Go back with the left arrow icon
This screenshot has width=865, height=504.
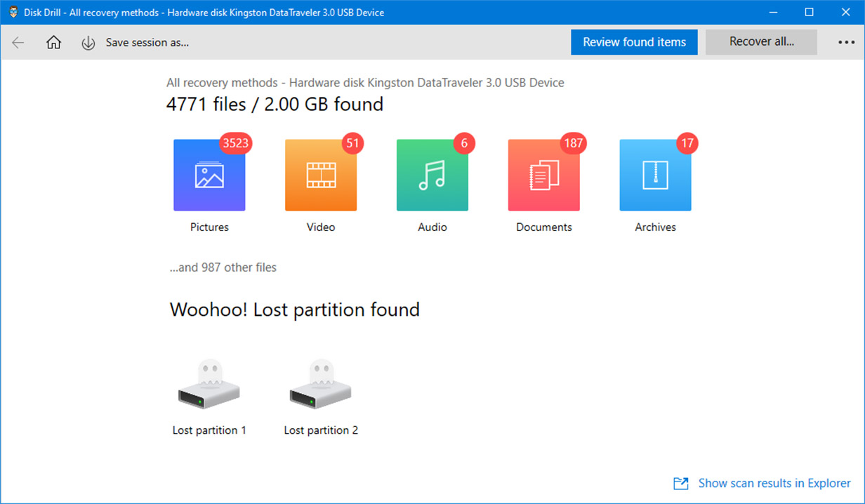tap(18, 42)
